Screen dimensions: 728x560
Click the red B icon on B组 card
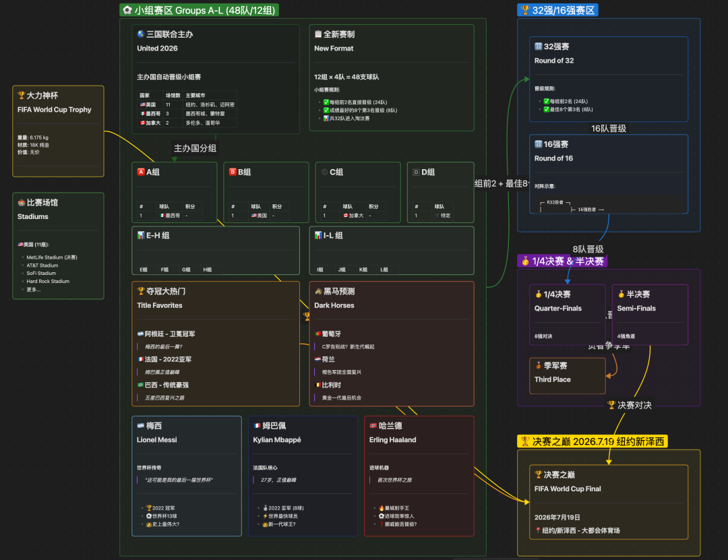point(233,172)
